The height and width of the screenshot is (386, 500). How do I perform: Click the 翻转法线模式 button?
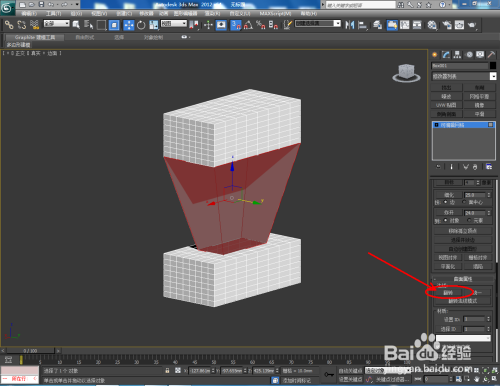point(463,301)
